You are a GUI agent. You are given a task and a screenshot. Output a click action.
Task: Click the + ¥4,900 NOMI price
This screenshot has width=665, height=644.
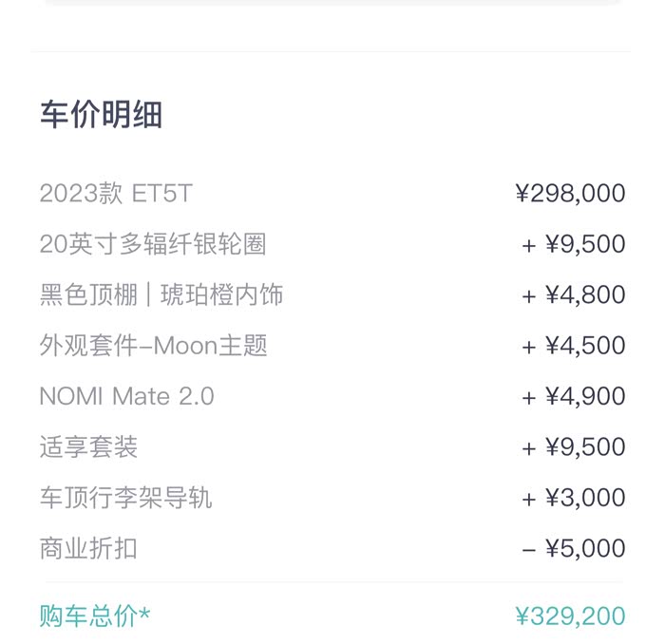(573, 396)
